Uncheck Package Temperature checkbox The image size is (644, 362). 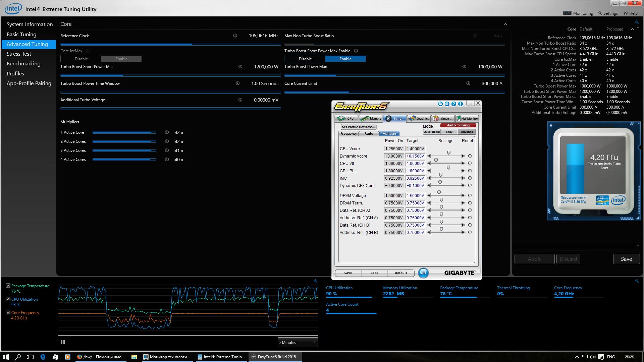pos(8,286)
